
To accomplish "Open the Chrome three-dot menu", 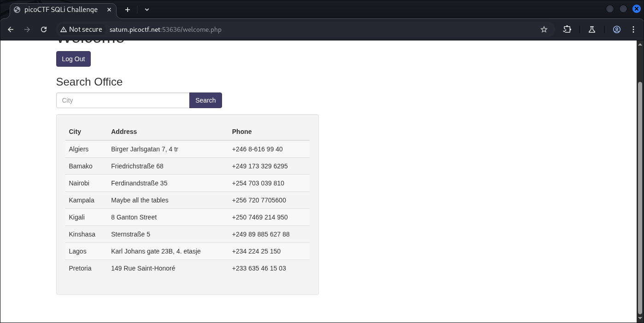I will click(x=634, y=29).
